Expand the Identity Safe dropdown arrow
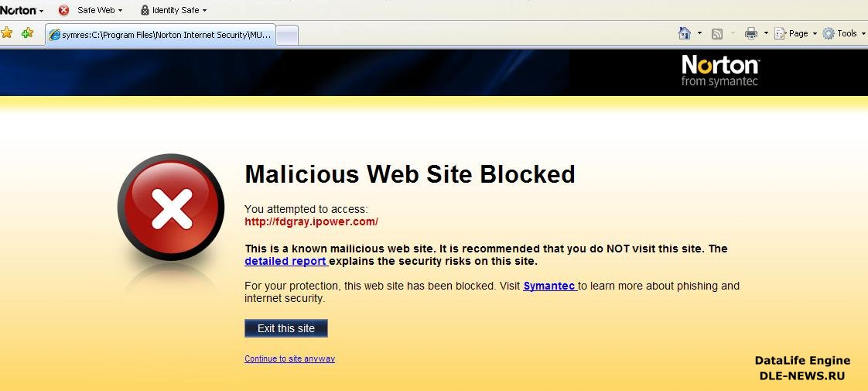 coord(204,11)
